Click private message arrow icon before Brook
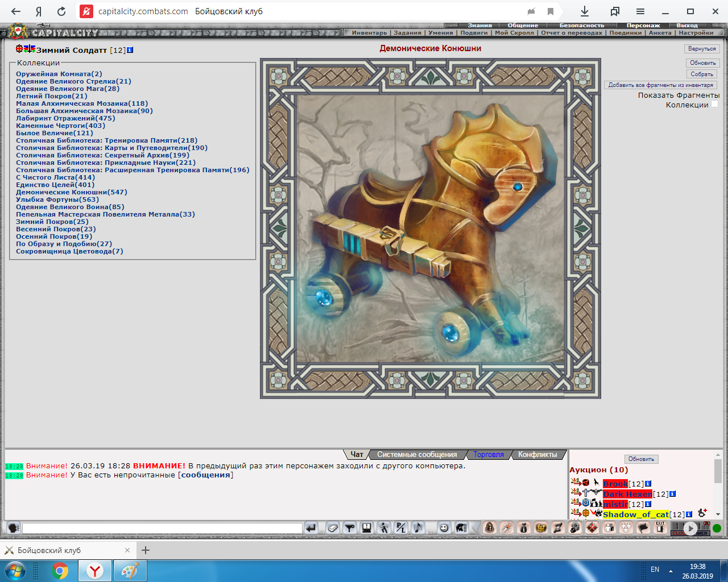The image size is (728, 582). coord(575,483)
